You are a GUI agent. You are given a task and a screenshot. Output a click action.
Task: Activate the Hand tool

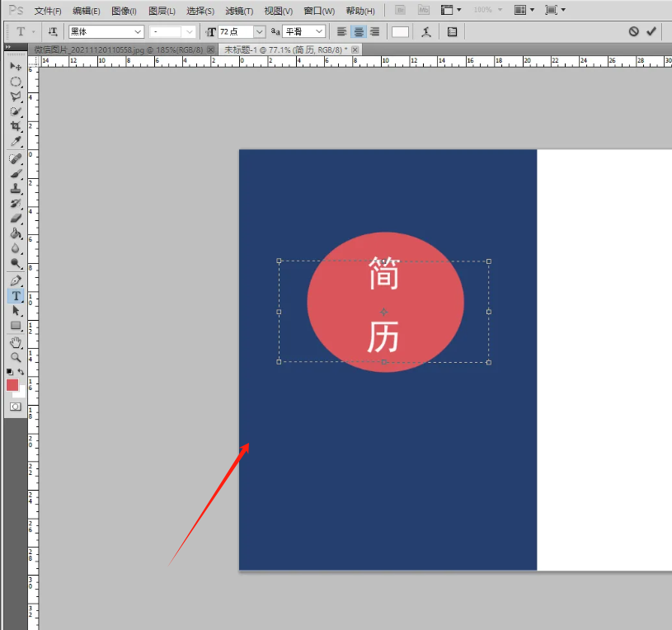[x=15, y=342]
